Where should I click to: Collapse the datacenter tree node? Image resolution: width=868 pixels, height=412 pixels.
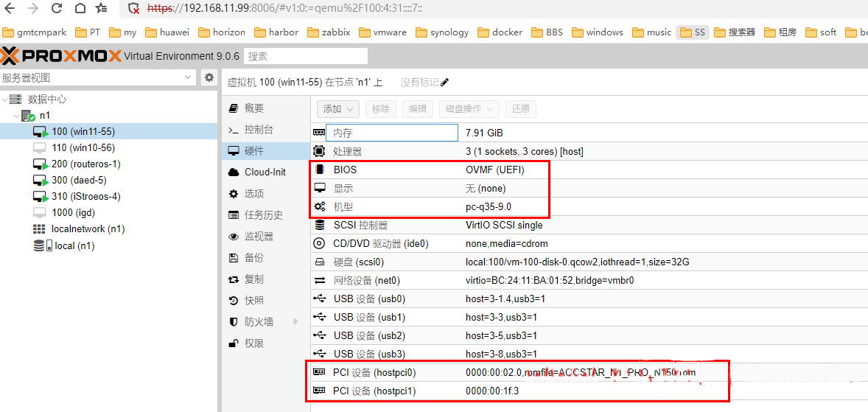5,99
